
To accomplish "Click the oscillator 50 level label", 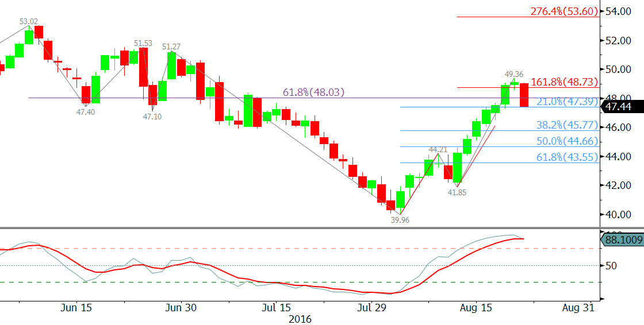I will tap(612, 266).
